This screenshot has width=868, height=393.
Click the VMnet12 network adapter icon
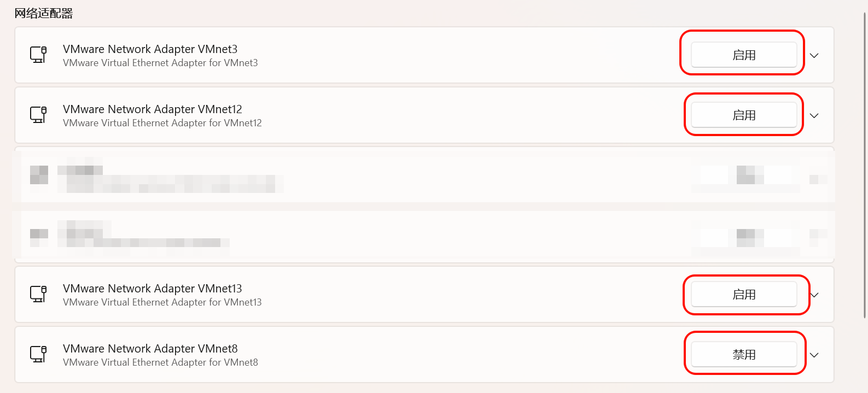(38, 115)
